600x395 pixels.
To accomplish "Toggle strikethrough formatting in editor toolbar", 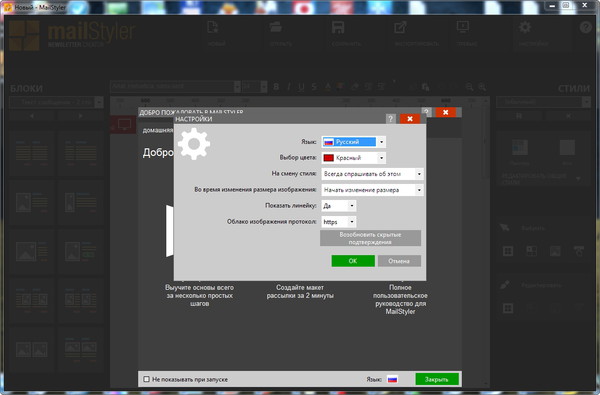I will [x=314, y=87].
